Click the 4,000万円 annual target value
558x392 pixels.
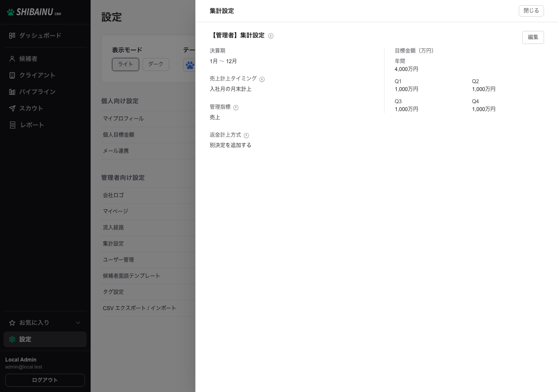[x=406, y=69]
